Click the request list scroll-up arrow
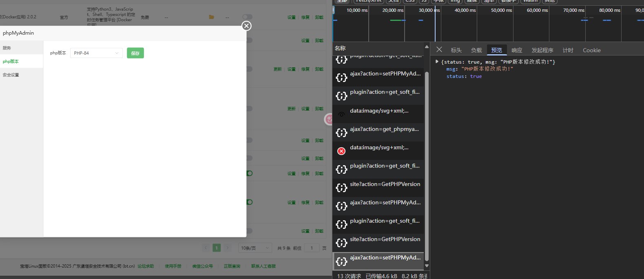 (x=427, y=46)
